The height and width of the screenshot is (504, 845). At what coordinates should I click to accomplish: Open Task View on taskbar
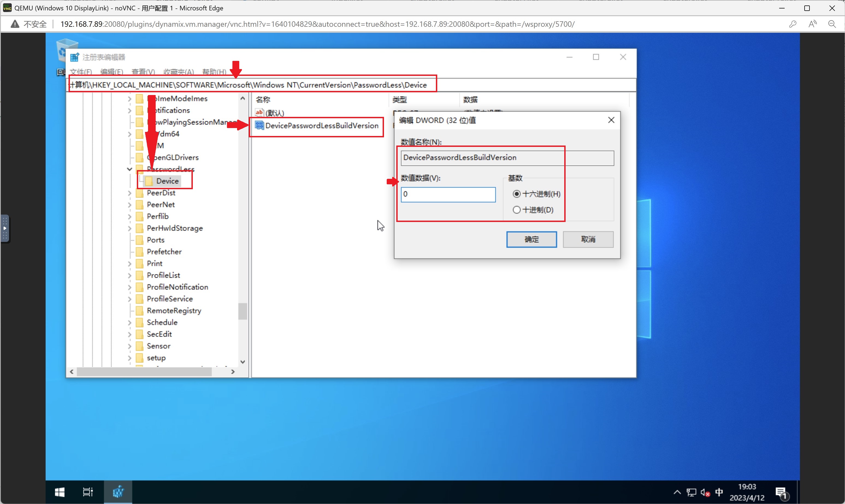click(88, 491)
